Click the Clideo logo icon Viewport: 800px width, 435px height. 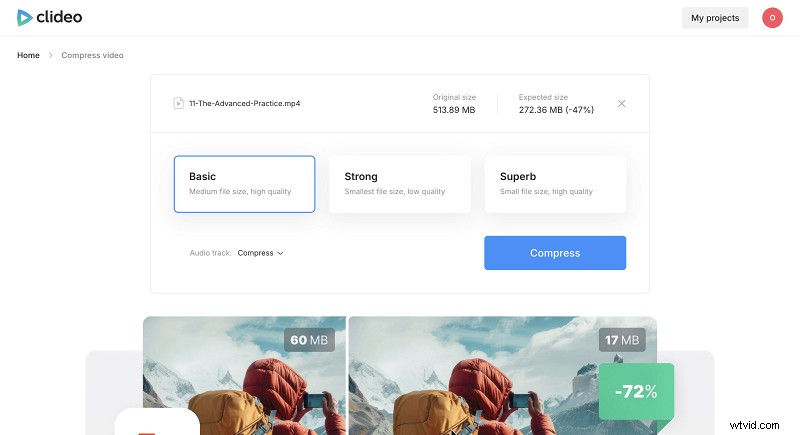(x=25, y=17)
